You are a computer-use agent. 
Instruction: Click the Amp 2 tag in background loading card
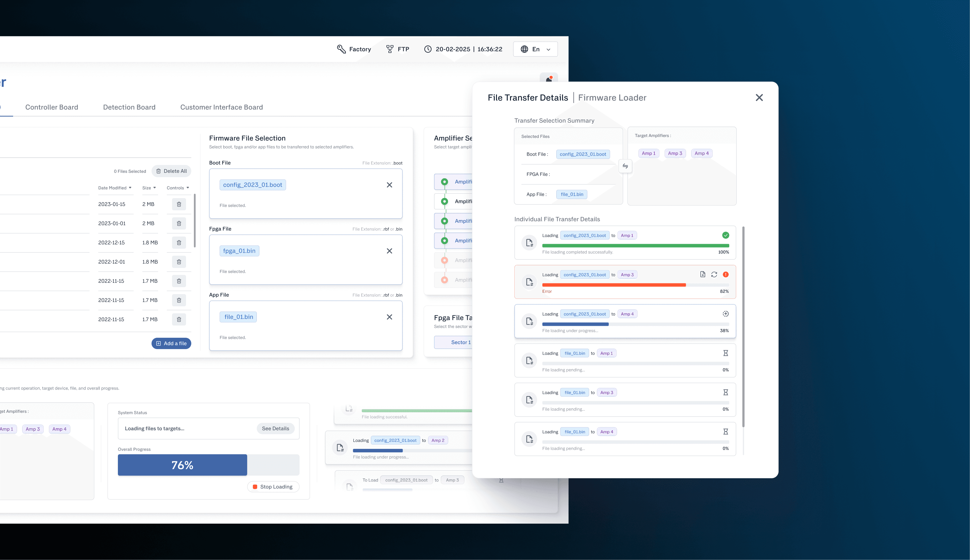pos(438,440)
